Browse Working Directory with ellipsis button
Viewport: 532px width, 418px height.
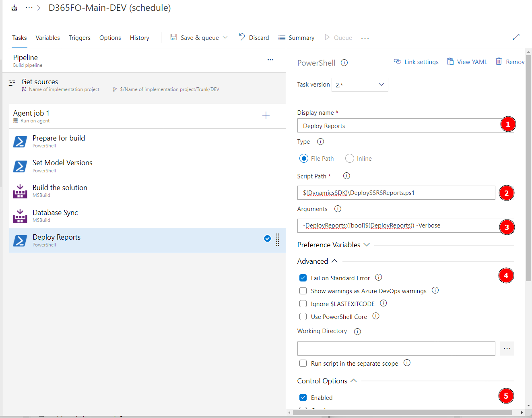pyautogui.click(x=507, y=348)
